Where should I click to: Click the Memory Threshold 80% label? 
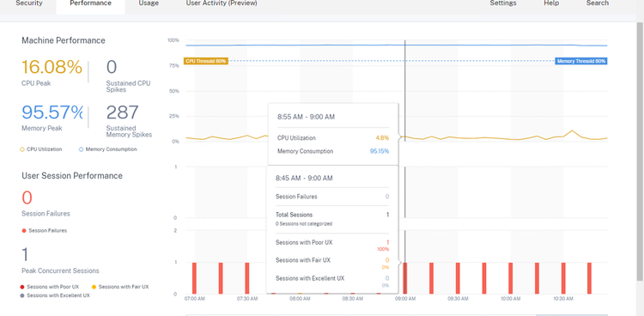(x=581, y=61)
